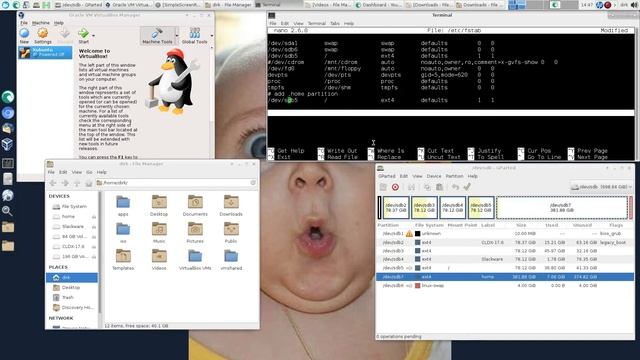Select linux-swap /dev/sdb6 row

[505, 286]
